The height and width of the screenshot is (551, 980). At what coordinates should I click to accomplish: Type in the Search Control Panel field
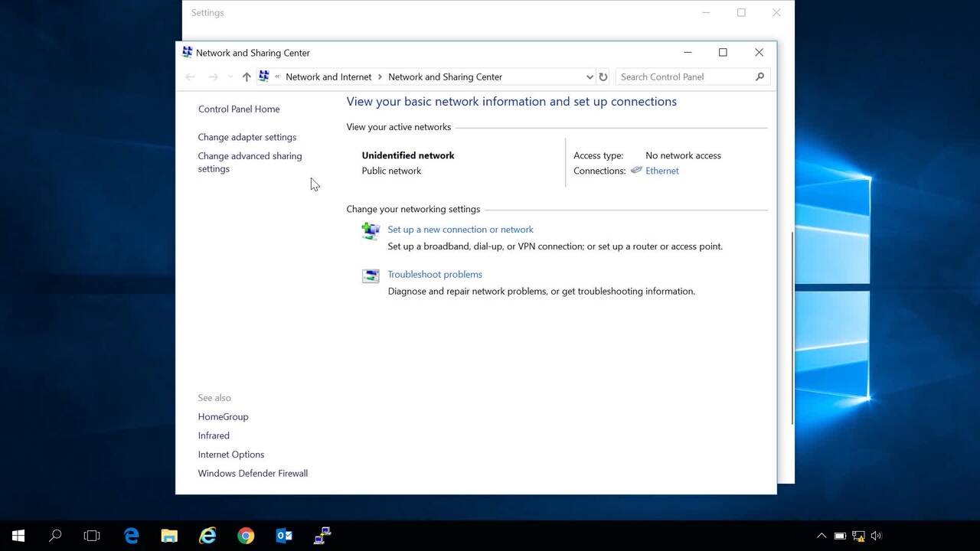coord(684,77)
